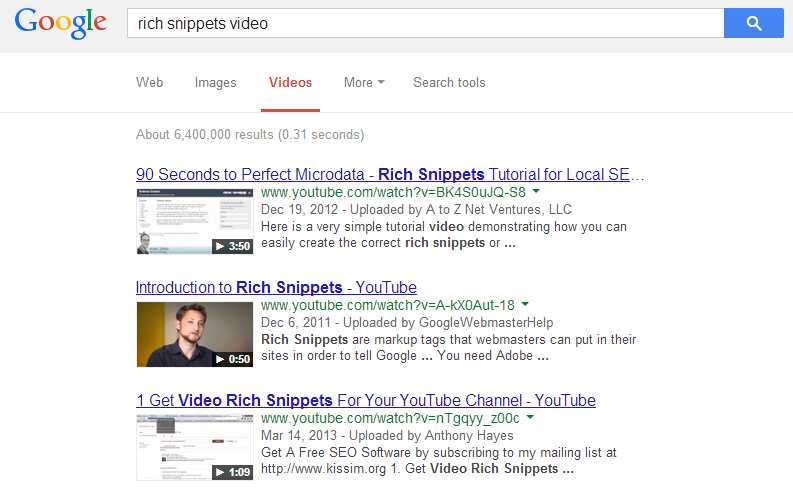Open Search tools options
Screen dimensions: 793x490
click(449, 83)
